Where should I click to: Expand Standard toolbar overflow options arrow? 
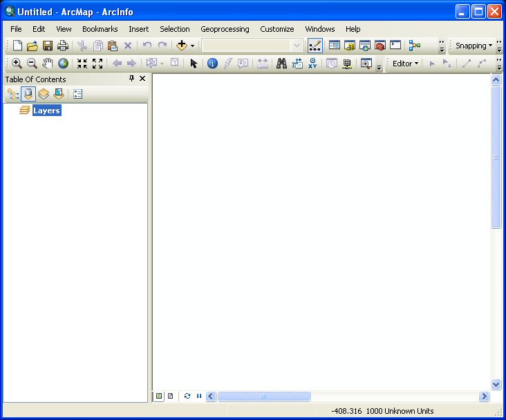pyautogui.click(x=442, y=46)
